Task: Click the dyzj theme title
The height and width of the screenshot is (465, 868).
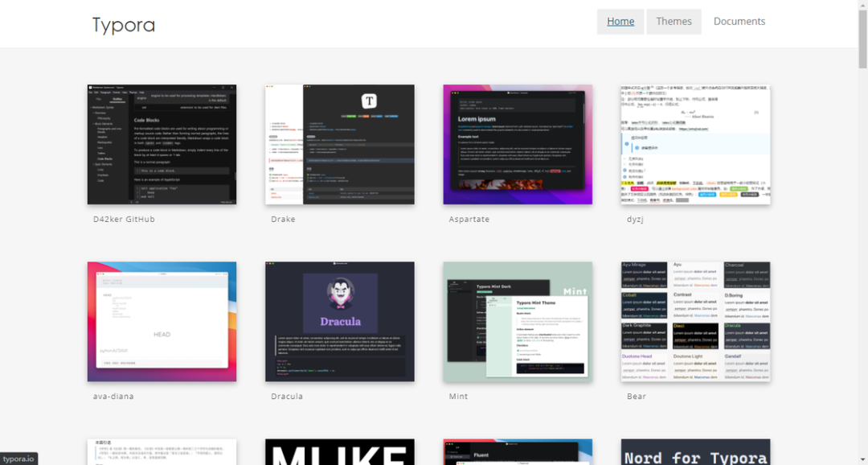Action: pos(635,220)
